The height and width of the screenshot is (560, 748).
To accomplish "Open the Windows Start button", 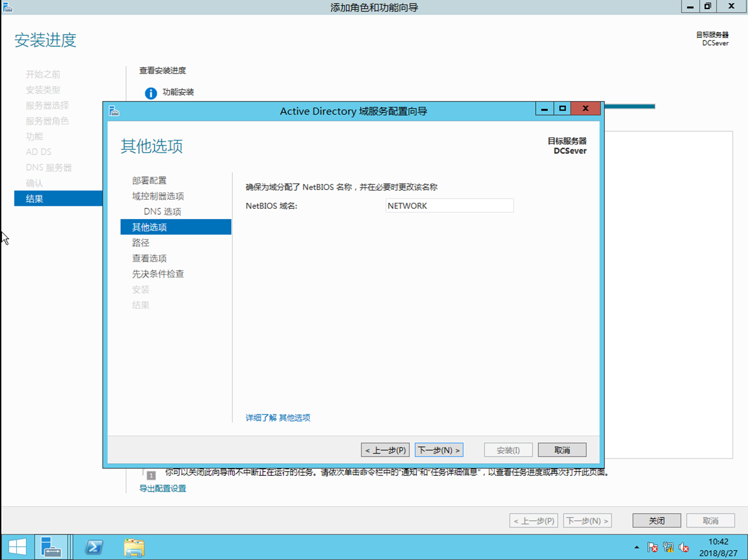I will tap(17, 547).
